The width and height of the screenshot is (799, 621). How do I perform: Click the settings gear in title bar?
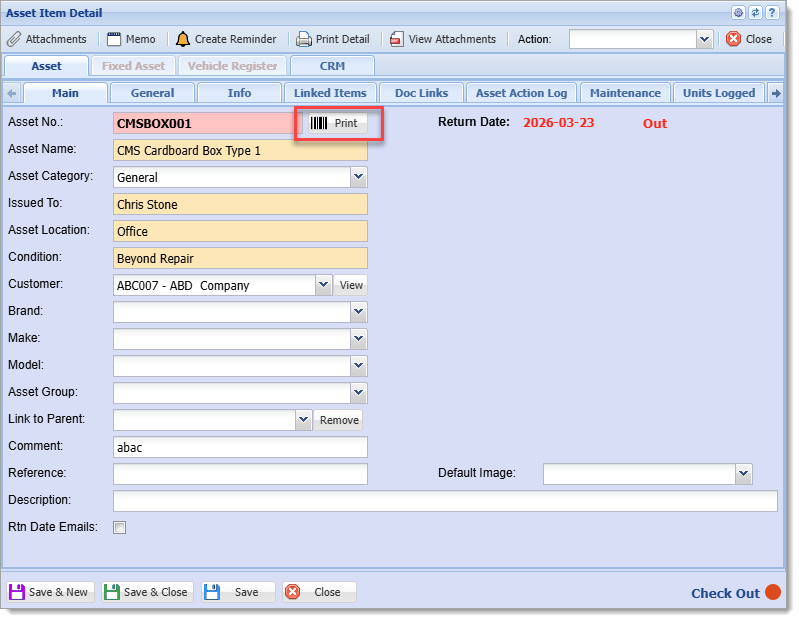[x=738, y=13]
